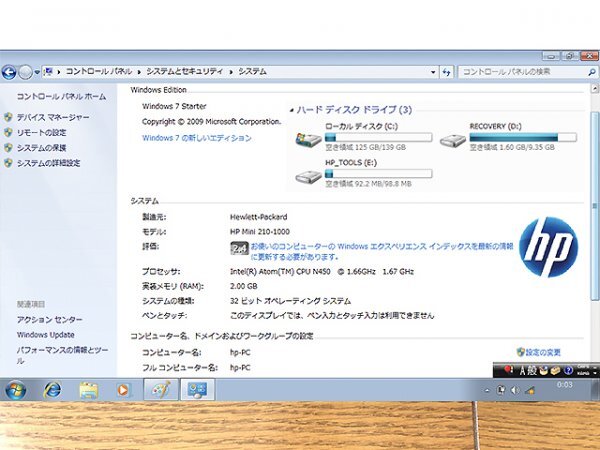Open the language bar options dropdown arrow
This screenshot has width=600, height=450.
pos(595,373)
